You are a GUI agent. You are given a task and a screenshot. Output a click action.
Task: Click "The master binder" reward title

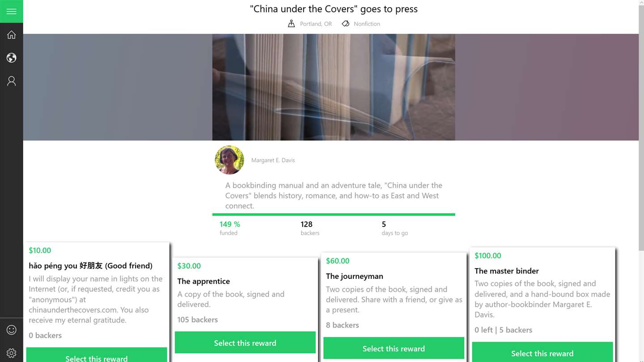506,271
